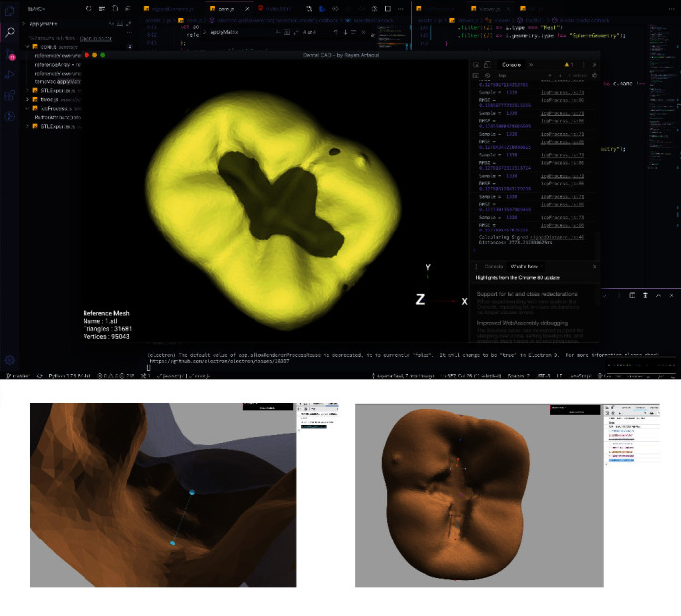Split the left editor group

(388, 9)
